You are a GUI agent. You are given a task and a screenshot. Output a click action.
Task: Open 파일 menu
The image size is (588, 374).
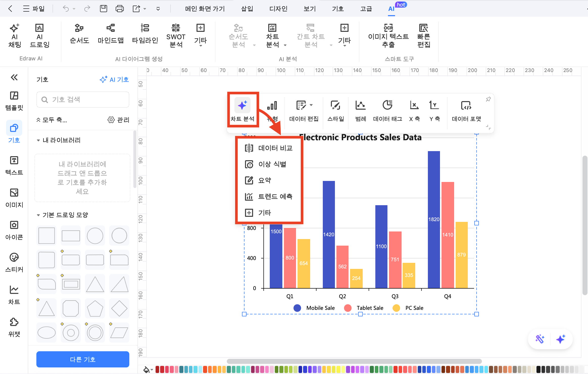34,9
